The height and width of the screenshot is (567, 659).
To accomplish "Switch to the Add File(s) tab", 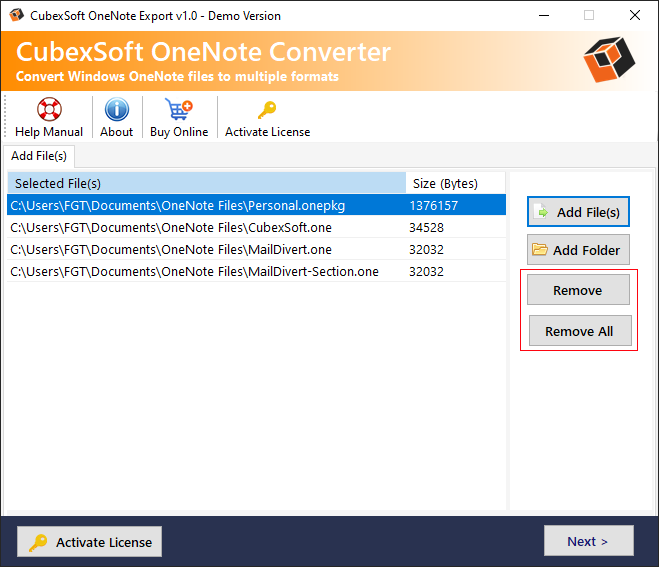I will 39,156.
